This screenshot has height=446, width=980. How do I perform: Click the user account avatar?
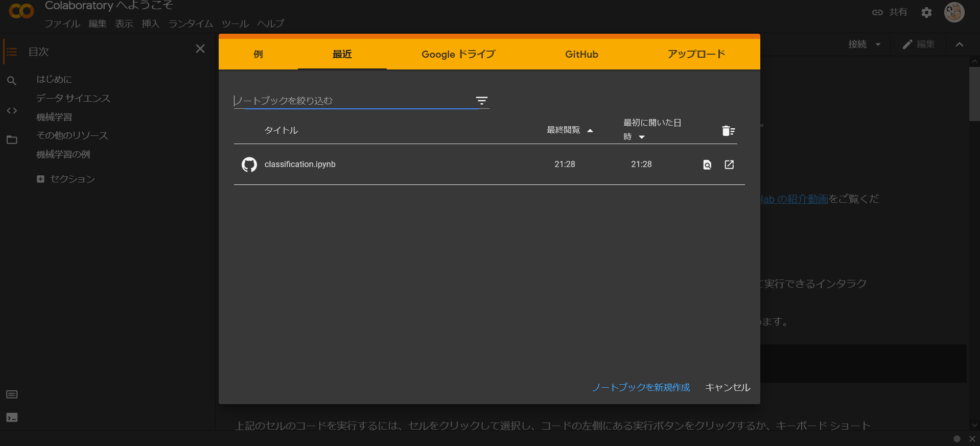[954, 12]
